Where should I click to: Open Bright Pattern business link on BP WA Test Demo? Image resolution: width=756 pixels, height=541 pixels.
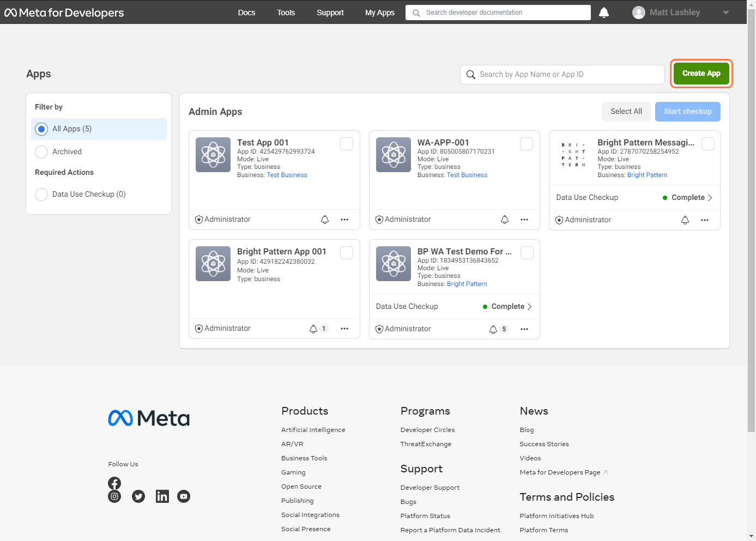467,284
